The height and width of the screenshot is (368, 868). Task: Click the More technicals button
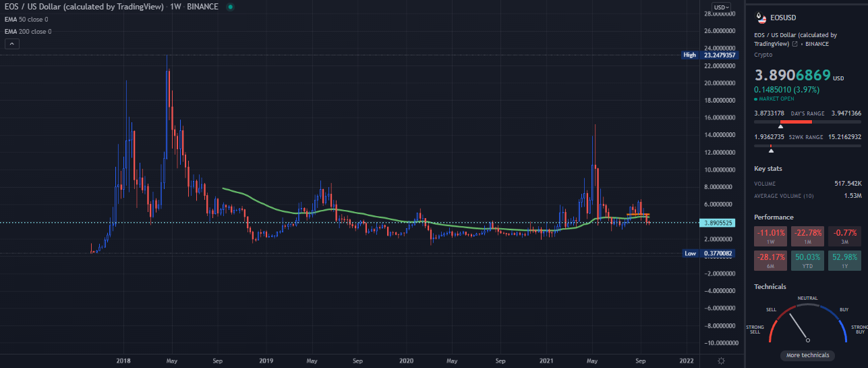808,355
